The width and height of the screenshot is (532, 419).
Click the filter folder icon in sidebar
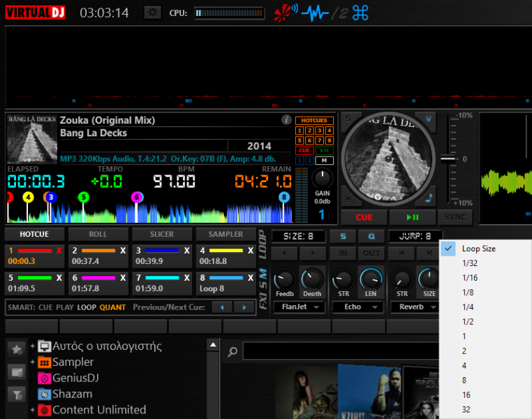[17, 395]
